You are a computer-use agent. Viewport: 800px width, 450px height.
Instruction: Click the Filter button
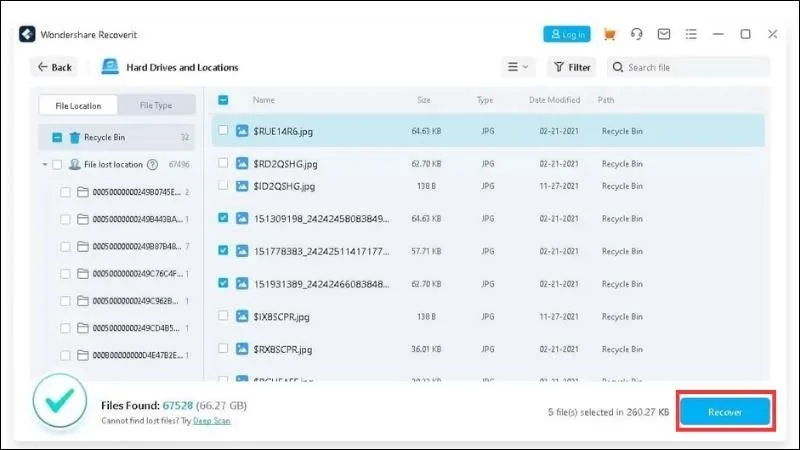point(572,67)
